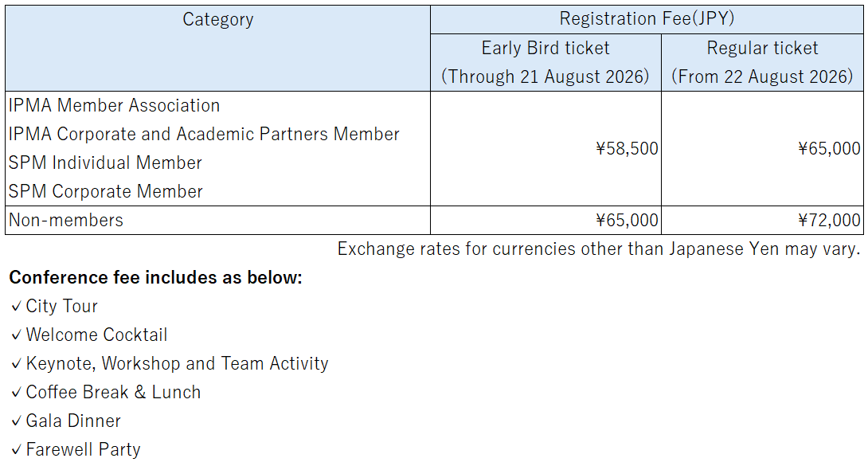Select the SPM Individual Member row

pyautogui.click(x=105, y=162)
